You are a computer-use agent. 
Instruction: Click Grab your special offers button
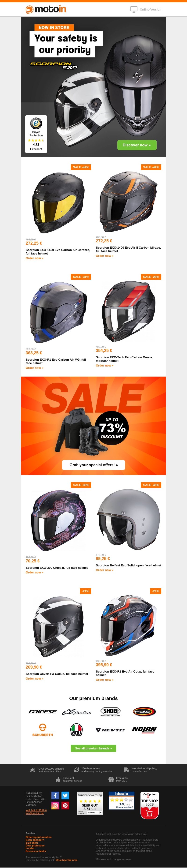[x=93, y=465]
